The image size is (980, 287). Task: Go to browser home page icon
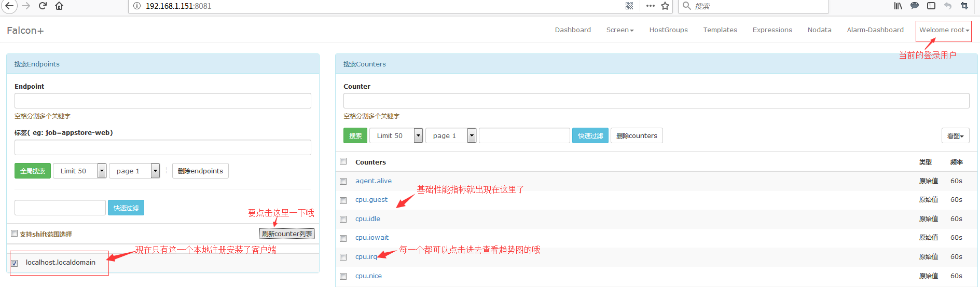pyautogui.click(x=59, y=6)
